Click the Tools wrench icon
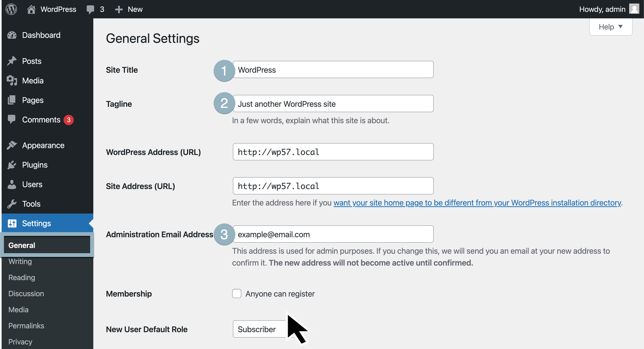This screenshot has height=349, width=644. [12, 204]
